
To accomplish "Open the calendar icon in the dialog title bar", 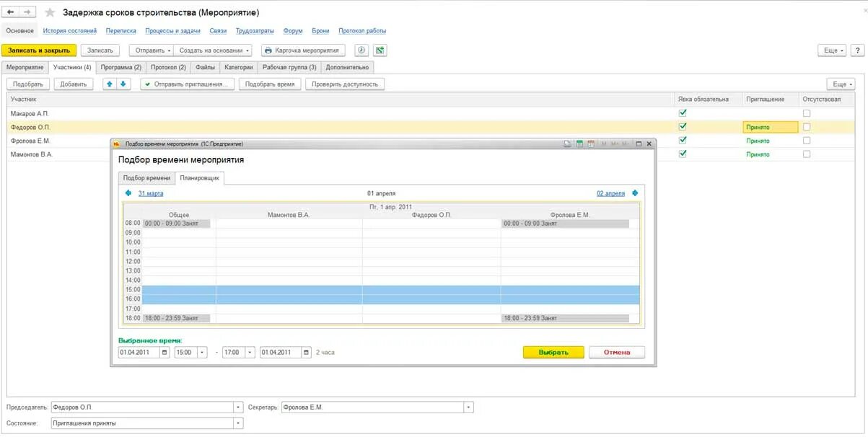I will tap(591, 144).
